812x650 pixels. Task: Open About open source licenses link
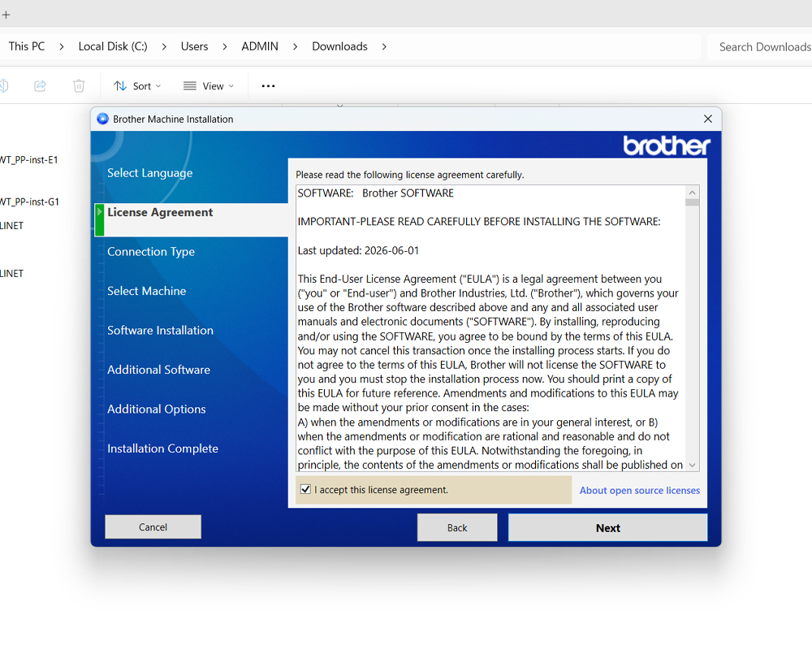(640, 491)
